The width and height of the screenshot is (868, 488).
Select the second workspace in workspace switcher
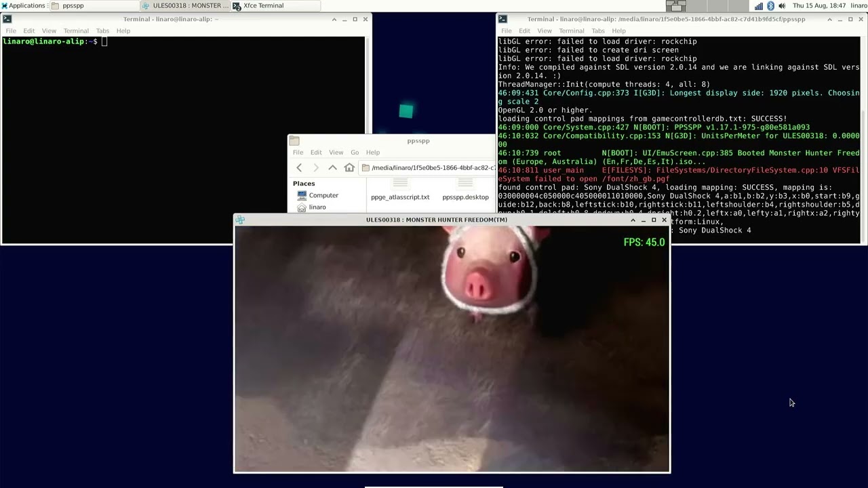[x=696, y=6]
